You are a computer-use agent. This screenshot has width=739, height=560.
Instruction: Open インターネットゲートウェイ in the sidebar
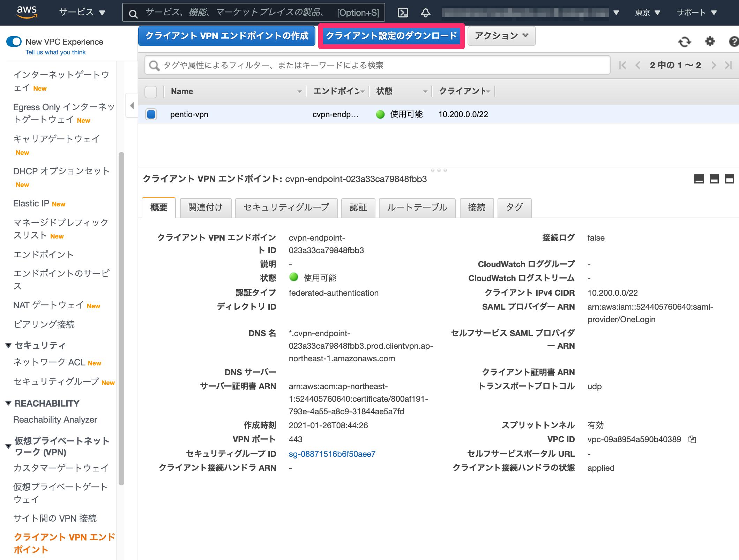click(x=61, y=81)
